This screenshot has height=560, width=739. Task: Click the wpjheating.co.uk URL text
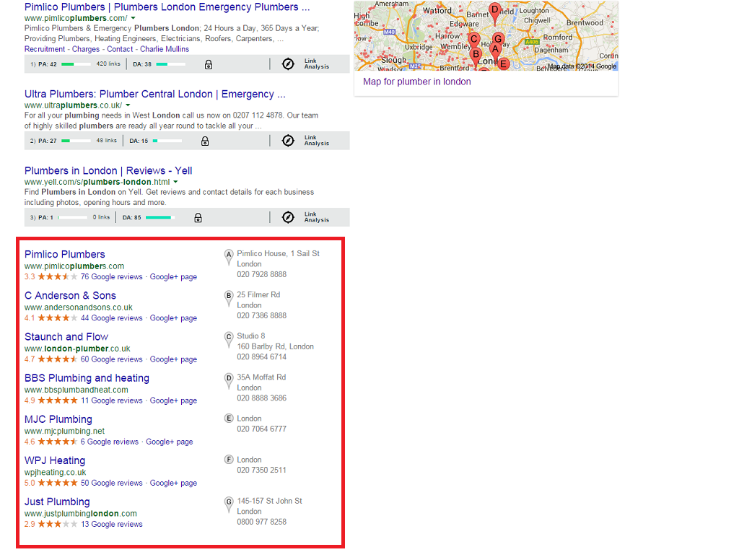point(55,473)
